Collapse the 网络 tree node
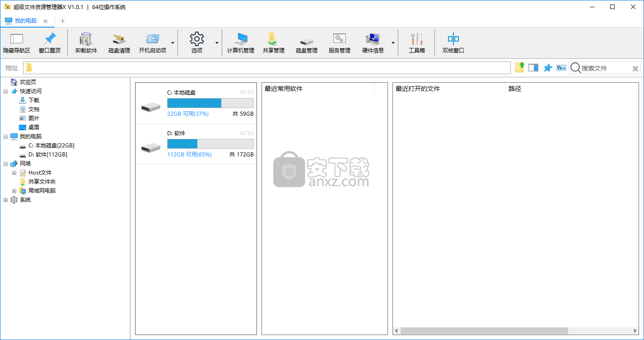 [5, 164]
